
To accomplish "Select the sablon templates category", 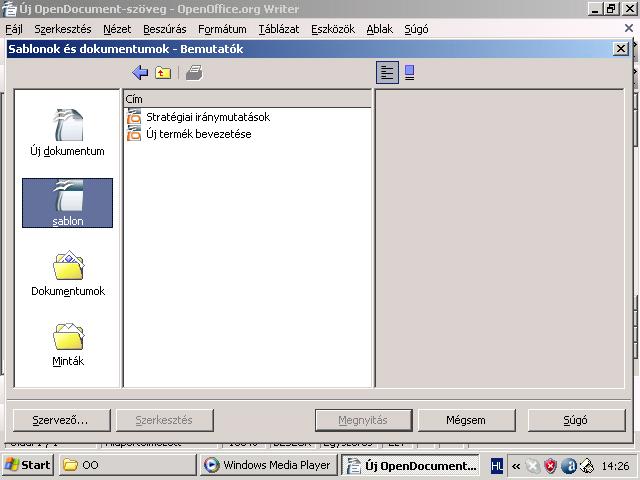I will tap(67, 203).
